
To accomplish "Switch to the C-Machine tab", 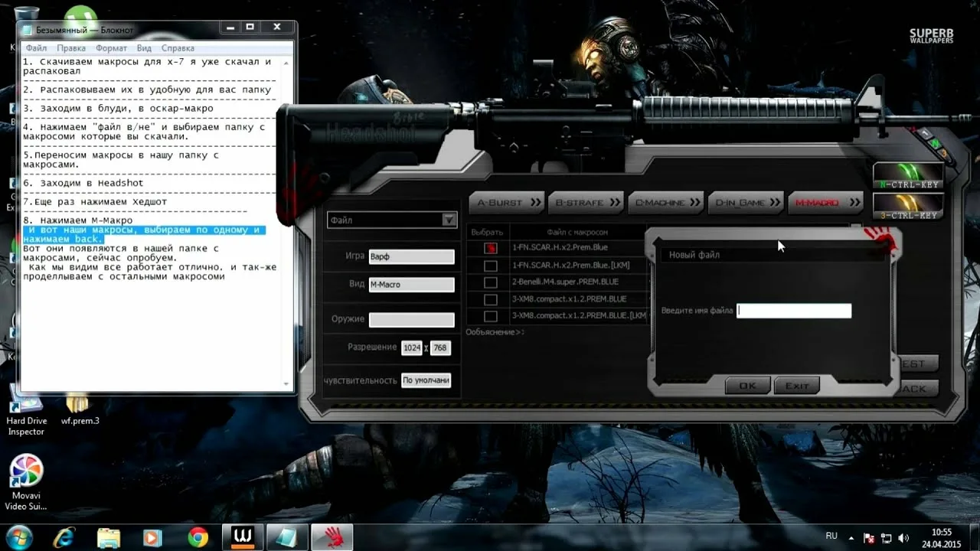I will pyautogui.click(x=666, y=202).
